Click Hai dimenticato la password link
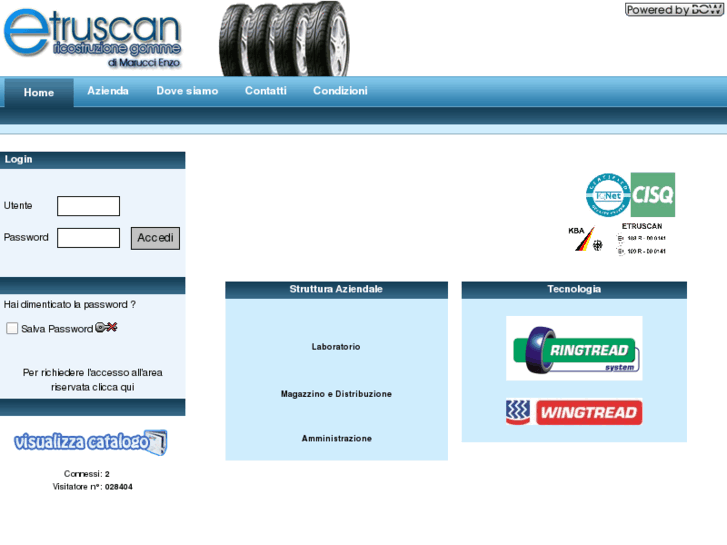The width and height of the screenshot is (727, 545). click(x=70, y=305)
